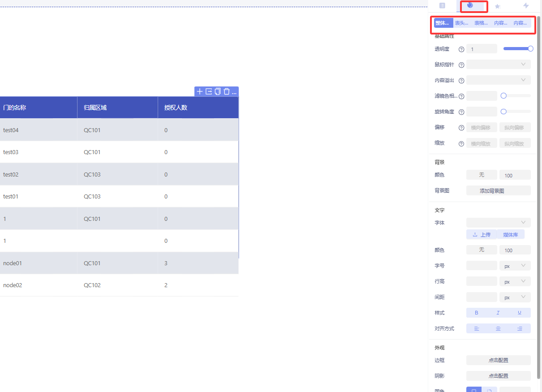
Task: Open the 字体 font dropdown
Action: click(x=499, y=223)
